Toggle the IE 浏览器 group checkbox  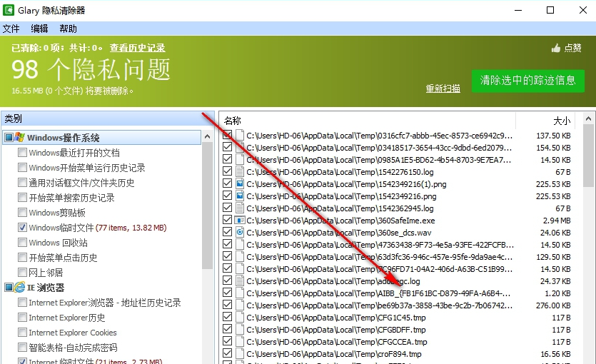[x=9, y=287]
